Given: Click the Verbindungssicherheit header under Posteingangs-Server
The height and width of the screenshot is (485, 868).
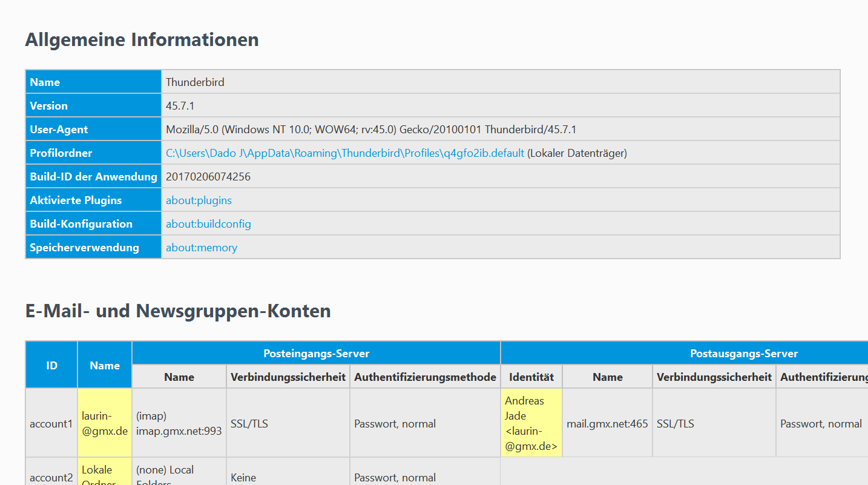Looking at the screenshot, I should [x=288, y=377].
